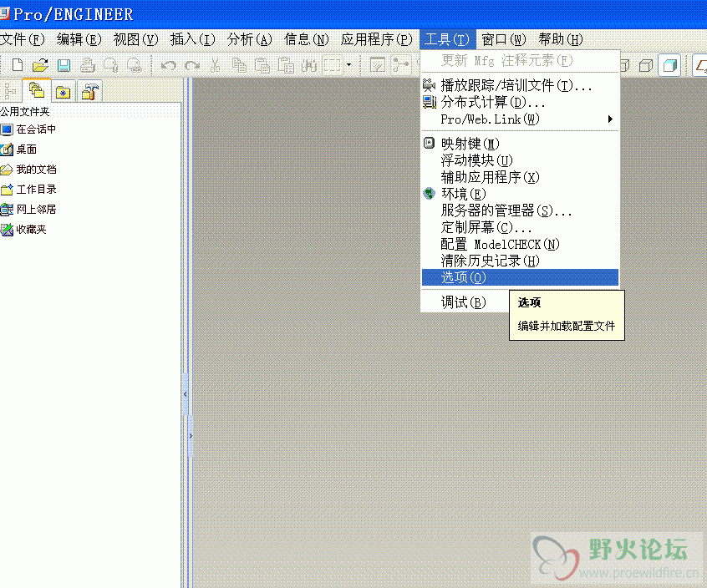Click the model tree branch toolbar icon

click(x=401, y=65)
